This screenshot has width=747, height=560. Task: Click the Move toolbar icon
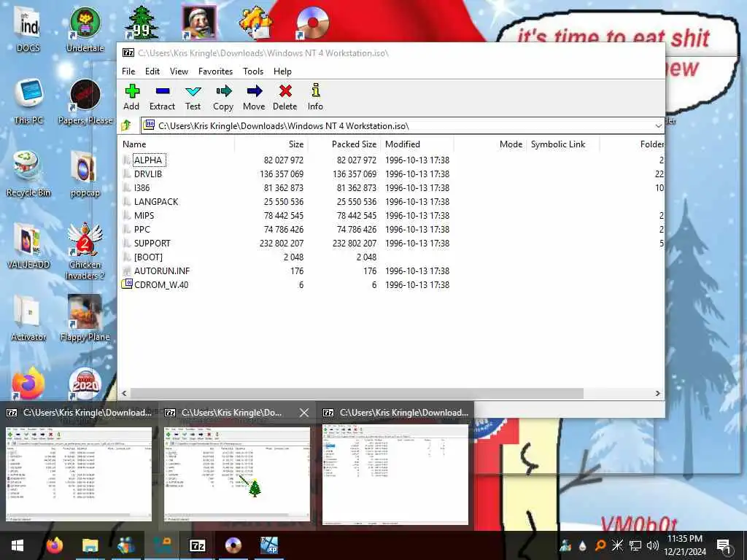point(254,97)
